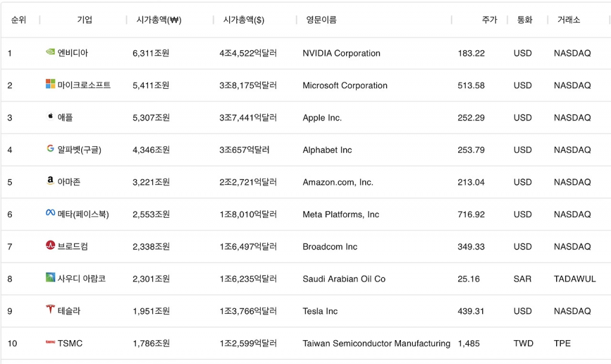Screen dimensions: 611x364
Task: Open the 마이크로소프트 company link
Action: point(84,85)
